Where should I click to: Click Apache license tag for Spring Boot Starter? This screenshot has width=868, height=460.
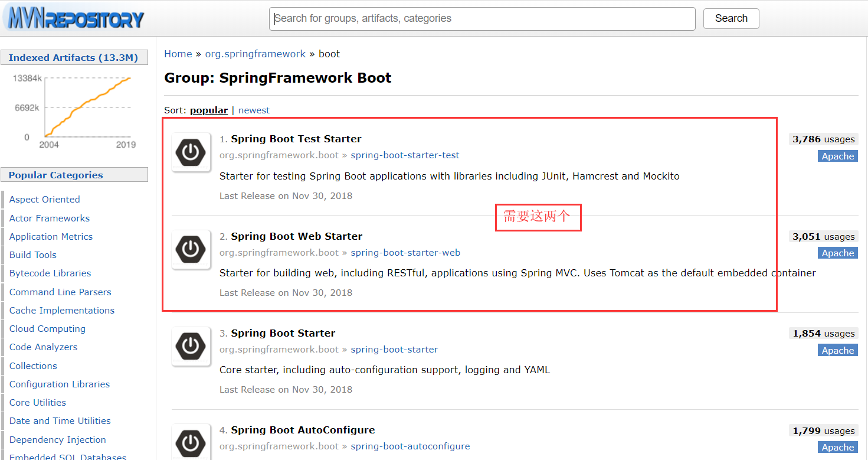pos(838,350)
